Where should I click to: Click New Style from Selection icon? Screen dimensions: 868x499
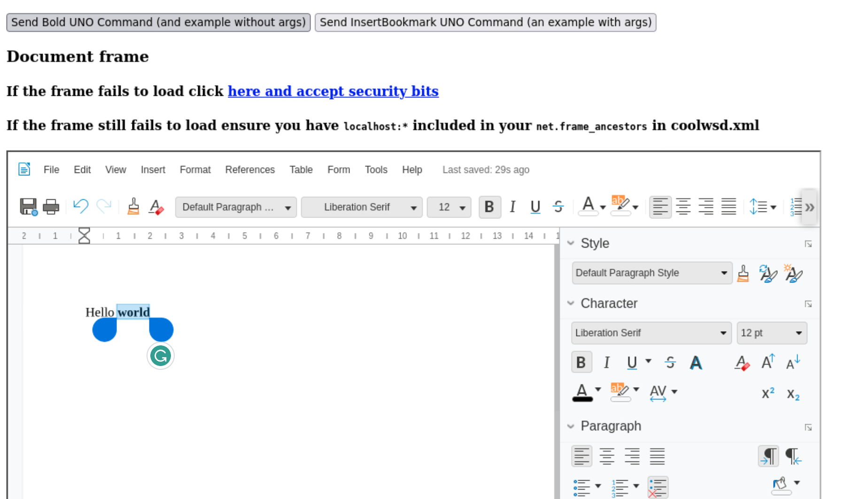click(793, 273)
